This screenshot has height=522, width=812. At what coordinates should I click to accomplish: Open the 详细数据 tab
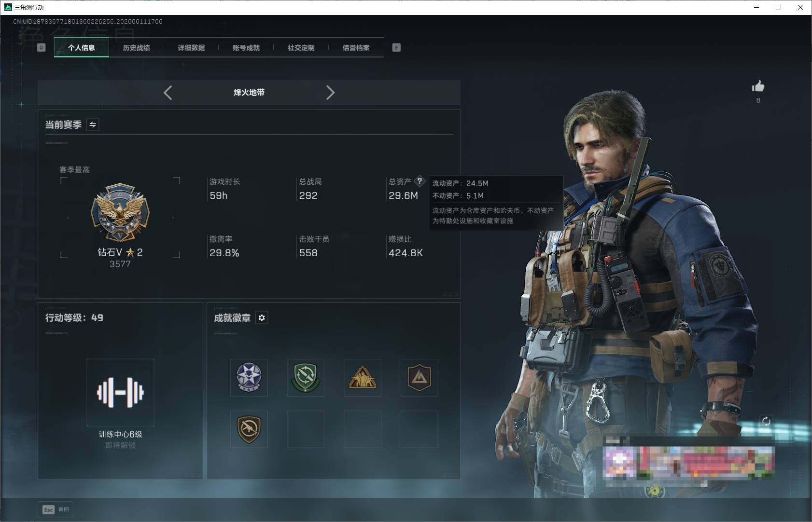point(191,48)
